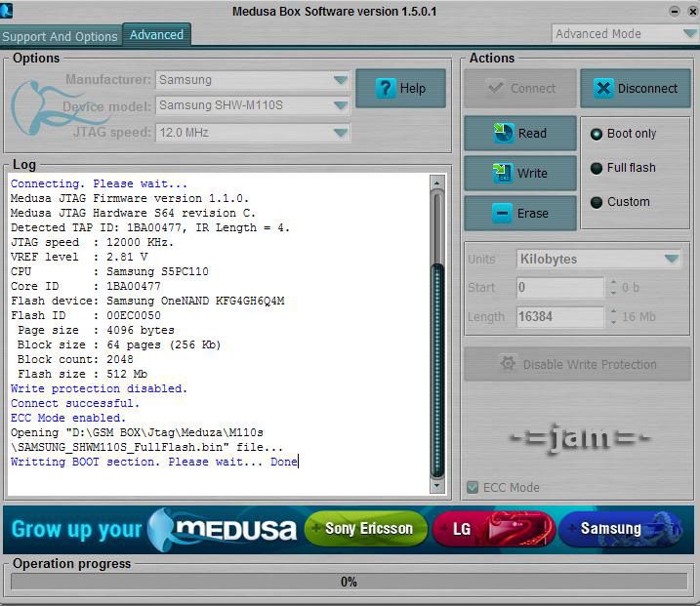Click the Medusa jellyfish banner logo
Viewport: 700px width, 606px height.
224,530
